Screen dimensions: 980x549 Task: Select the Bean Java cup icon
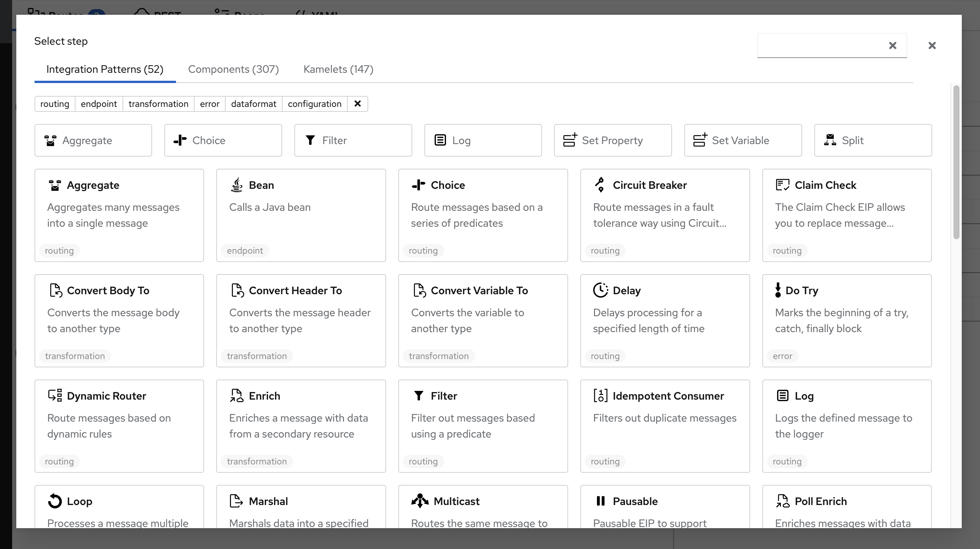237,185
